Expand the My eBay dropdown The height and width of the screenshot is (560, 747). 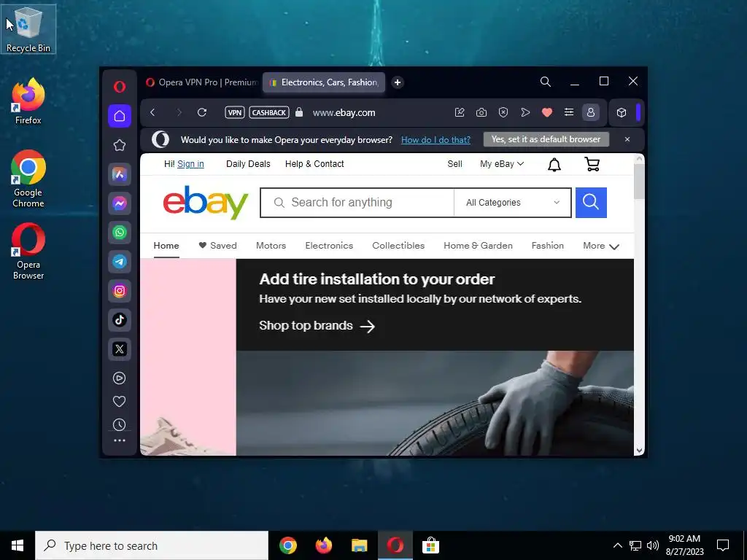502,164
